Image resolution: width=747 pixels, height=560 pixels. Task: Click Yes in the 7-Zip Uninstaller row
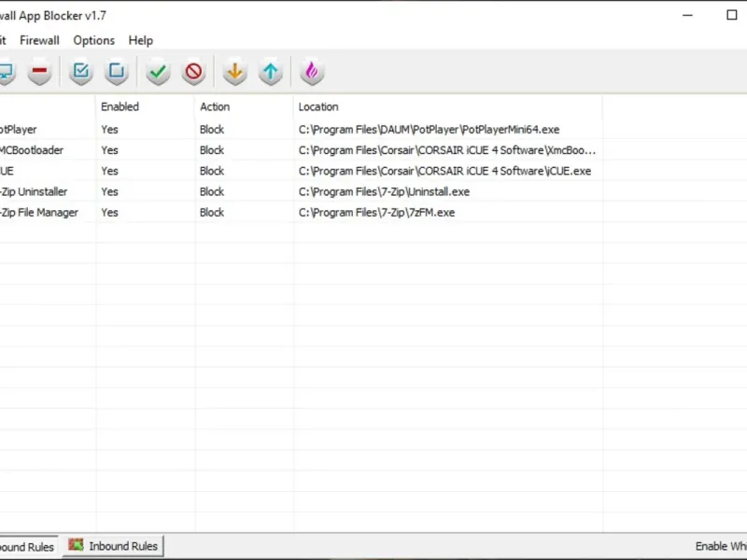109,192
